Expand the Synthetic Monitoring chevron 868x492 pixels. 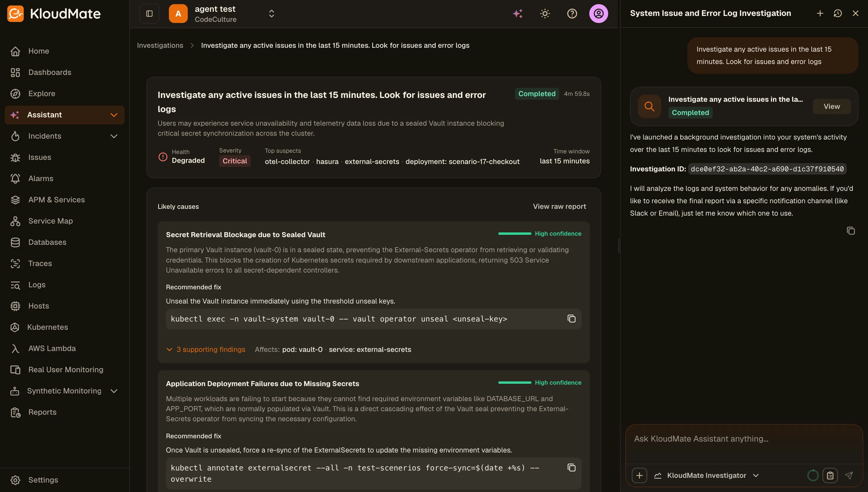(114, 391)
